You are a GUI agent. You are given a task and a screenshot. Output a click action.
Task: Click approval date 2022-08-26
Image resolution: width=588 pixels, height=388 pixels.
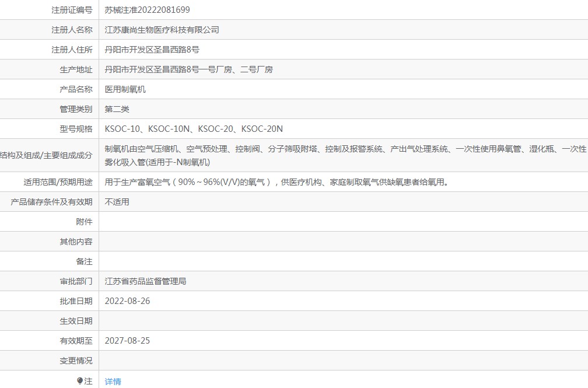(x=127, y=301)
